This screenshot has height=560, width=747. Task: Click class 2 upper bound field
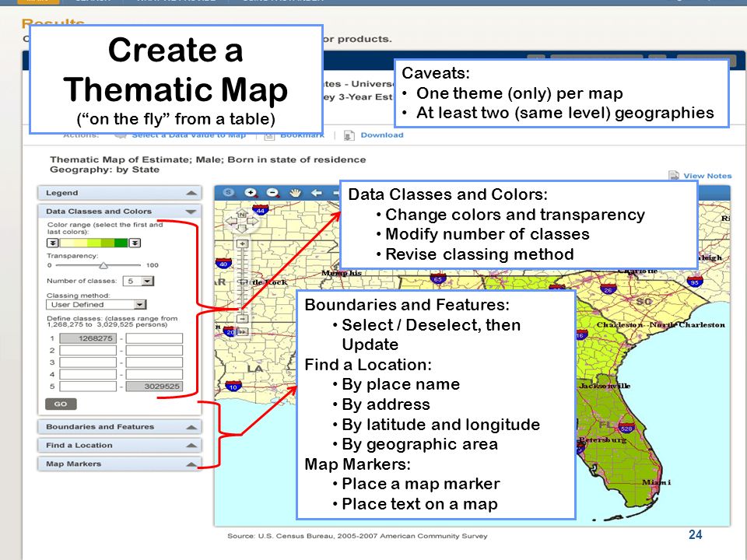pyautogui.click(x=154, y=351)
